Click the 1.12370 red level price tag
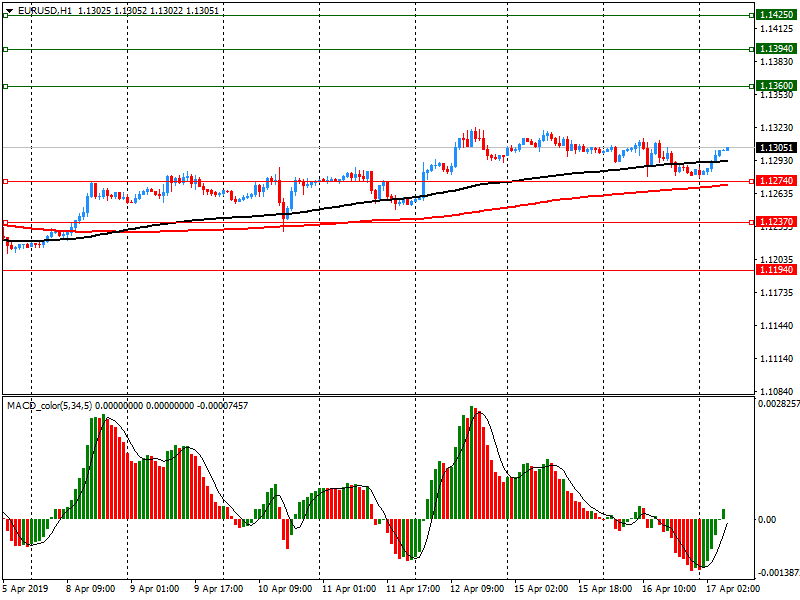The width and height of the screenshot is (800, 600). (777, 222)
